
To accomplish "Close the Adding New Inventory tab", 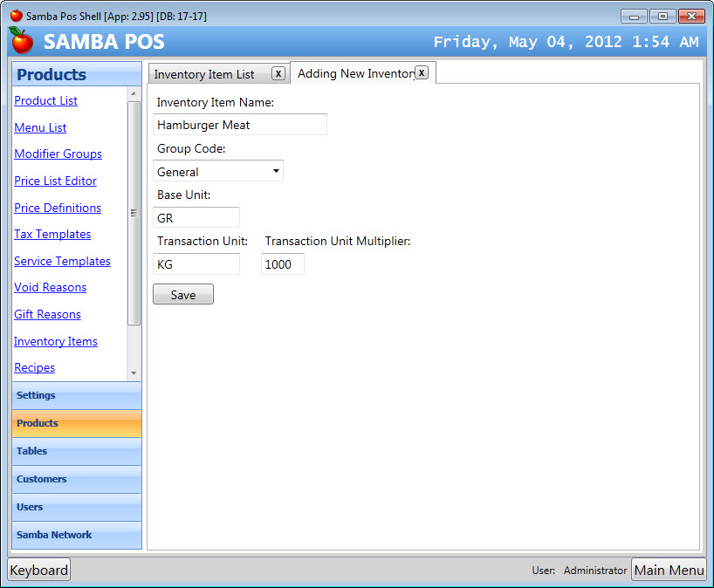I will (x=422, y=72).
